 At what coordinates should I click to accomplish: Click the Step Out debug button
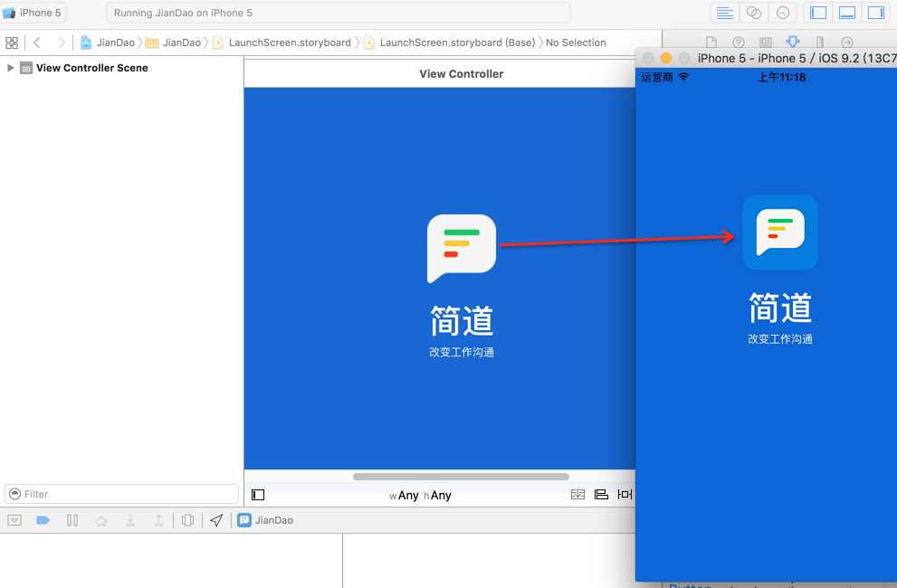point(158,520)
